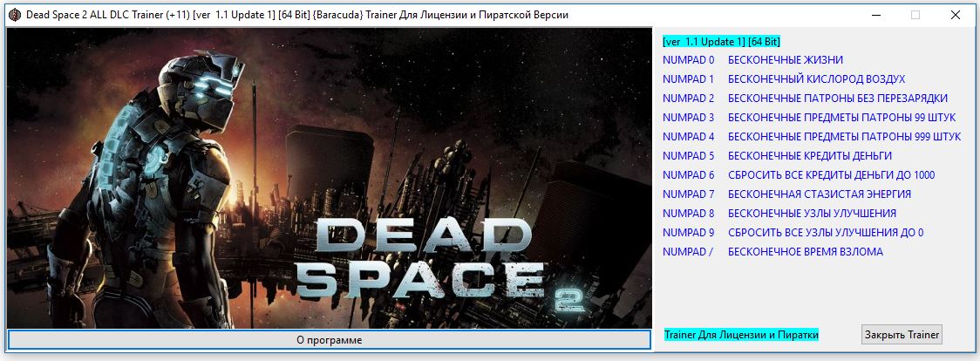Select the NUMPAD 6 hotkey label
This screenshot has height=361, width=980.
(x=688, y=175)
